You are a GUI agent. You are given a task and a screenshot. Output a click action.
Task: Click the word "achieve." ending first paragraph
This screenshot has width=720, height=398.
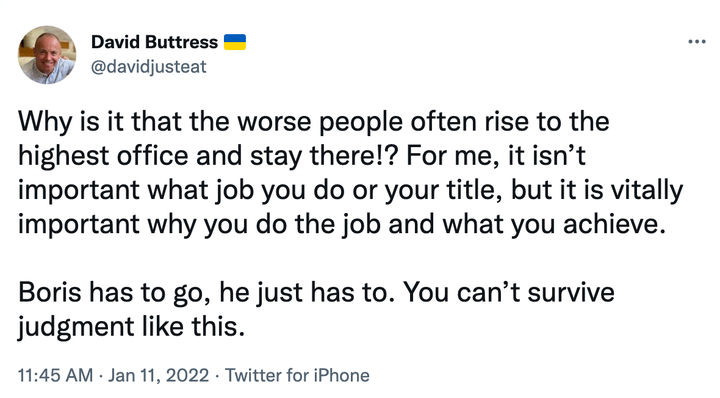pyautogui.click(x=614, y=224)
